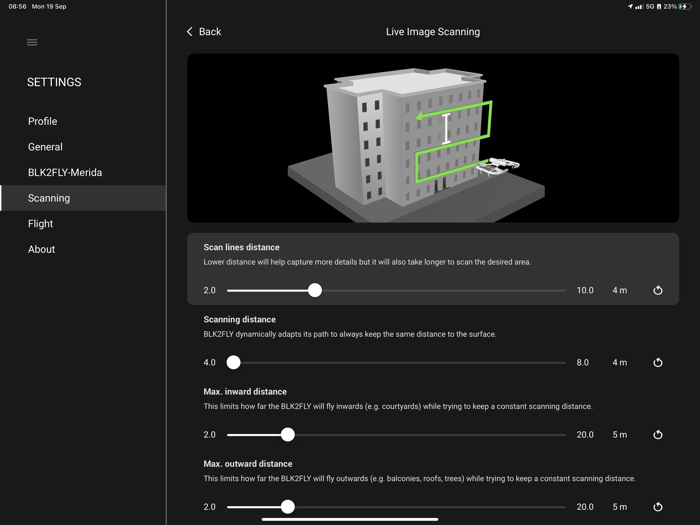Click the fly inwards courtyards description
700x525 pixels.
pyautogui.click(x=398, y=406)
